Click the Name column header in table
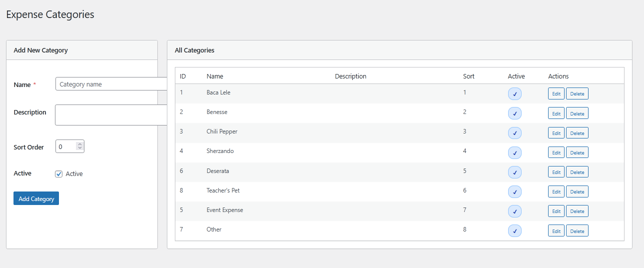Screen dimensions: 644x268 [215, 76]
